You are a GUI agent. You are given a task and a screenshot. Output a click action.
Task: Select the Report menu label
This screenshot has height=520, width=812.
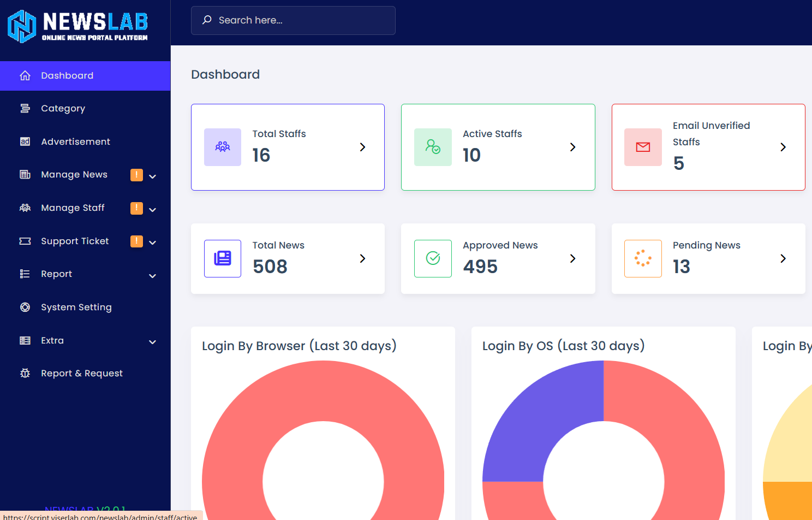coord(56,274)
